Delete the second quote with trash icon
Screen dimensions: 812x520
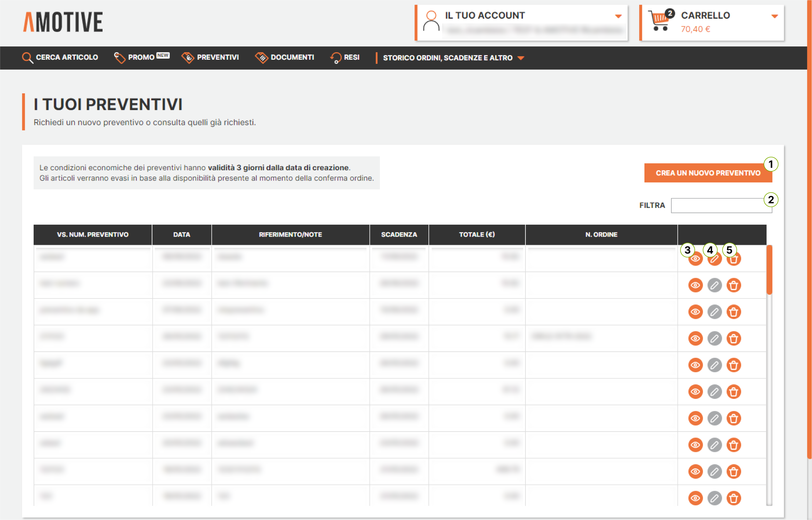pos(734,285)
